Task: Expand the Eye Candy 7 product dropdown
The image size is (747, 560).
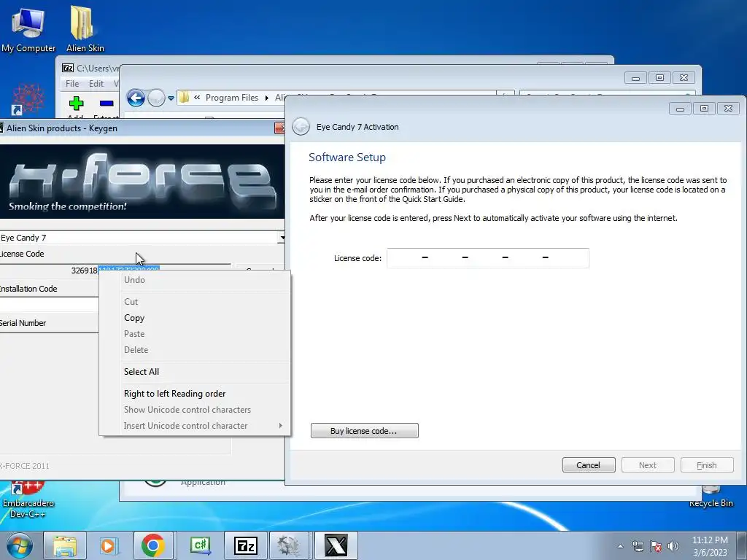Action: point(282,238)
